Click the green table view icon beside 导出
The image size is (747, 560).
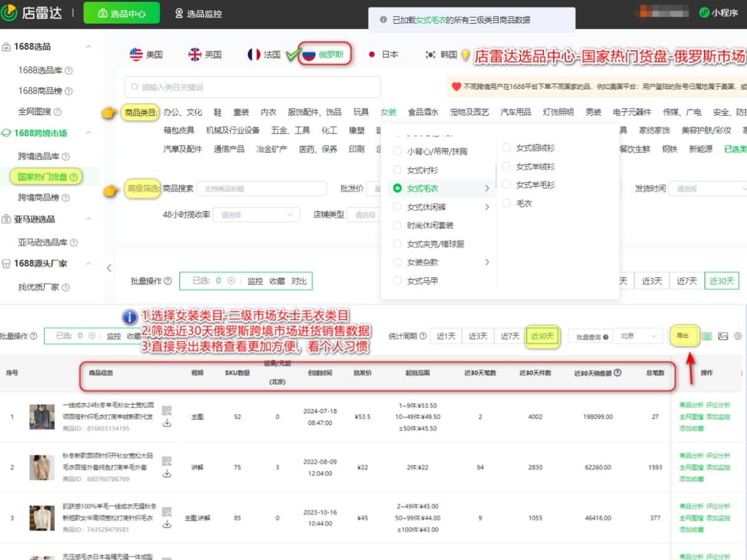click(707, 336)
